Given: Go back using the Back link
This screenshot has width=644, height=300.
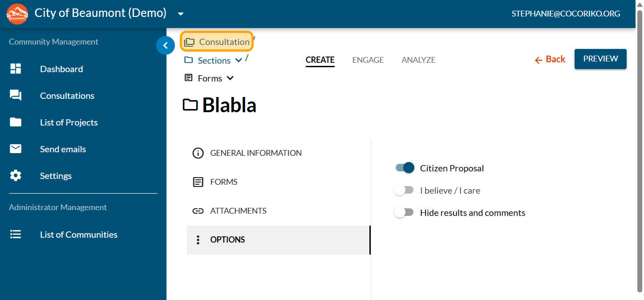Looking at the screenshot, I should (550, 59).
